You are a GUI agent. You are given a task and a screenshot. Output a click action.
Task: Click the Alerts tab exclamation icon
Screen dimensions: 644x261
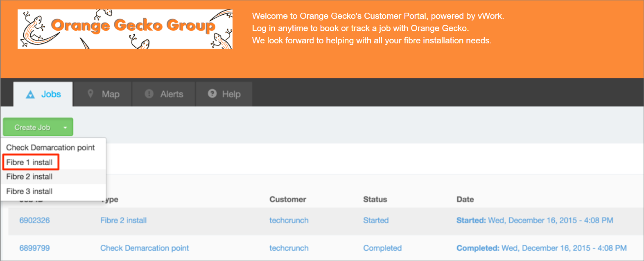point(149,94)
